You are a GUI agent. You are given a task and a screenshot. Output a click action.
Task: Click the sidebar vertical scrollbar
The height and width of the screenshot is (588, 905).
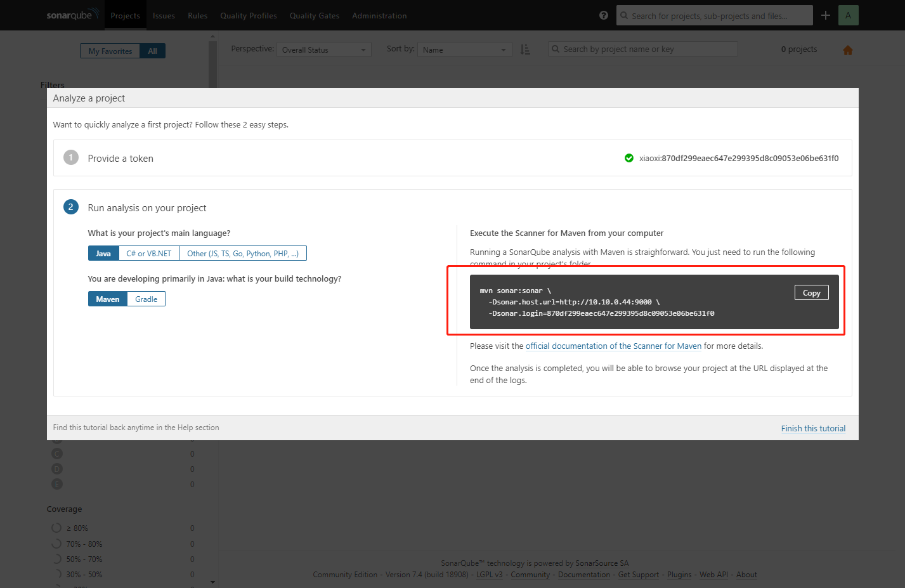click(x=212, y=63)
